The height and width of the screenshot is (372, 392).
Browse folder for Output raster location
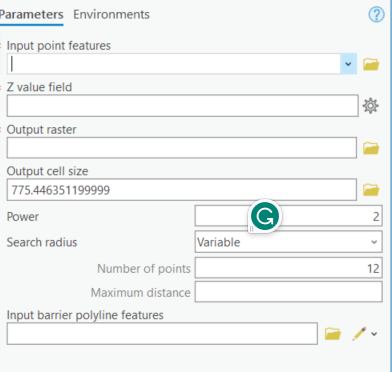(x=371, y=148)
